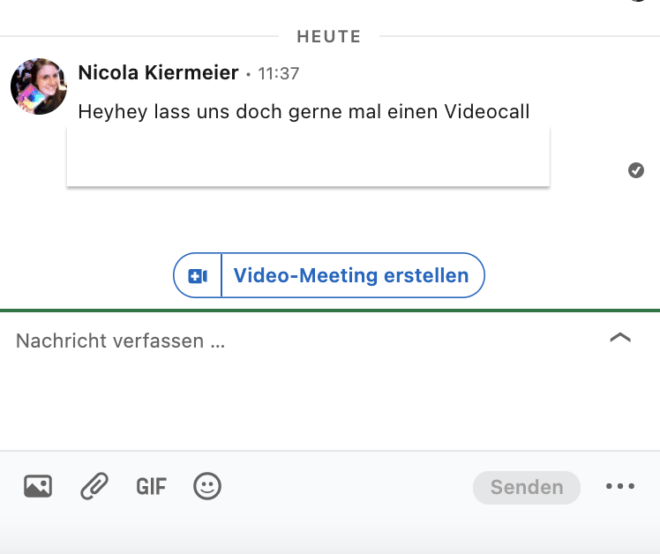Image resolution: width=660 pixels, height=554 pixels.
Task: Click the video camera plus icon
Action: click(x=197, y=276)
